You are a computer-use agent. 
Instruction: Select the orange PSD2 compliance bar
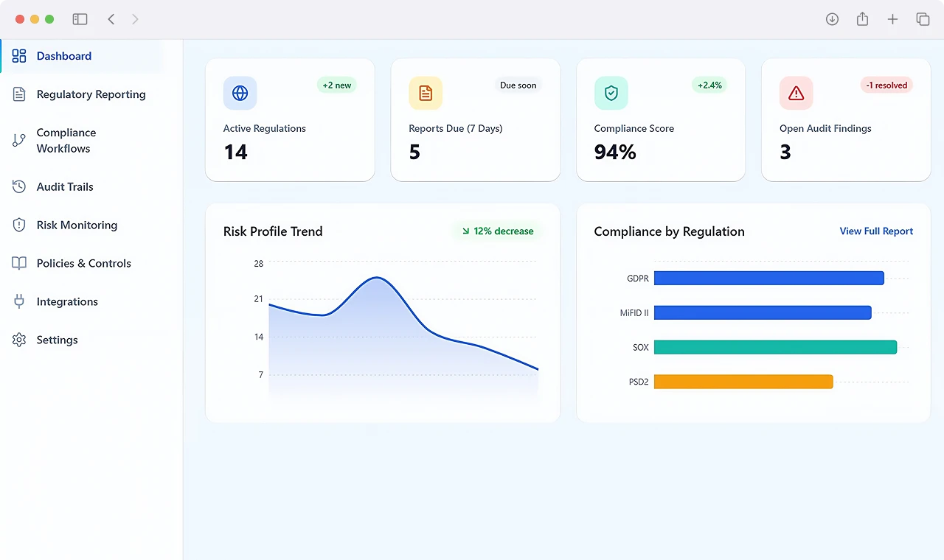(x=743, y=382)
